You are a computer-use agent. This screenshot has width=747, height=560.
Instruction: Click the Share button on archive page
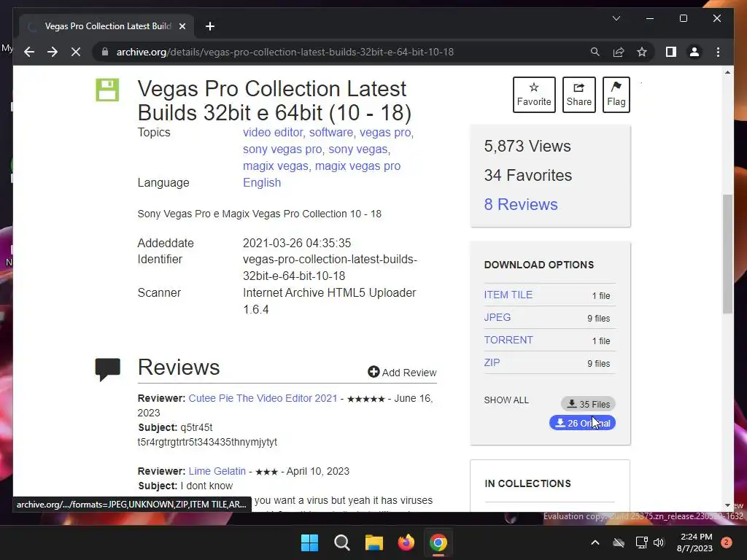(x=578, y=94)
